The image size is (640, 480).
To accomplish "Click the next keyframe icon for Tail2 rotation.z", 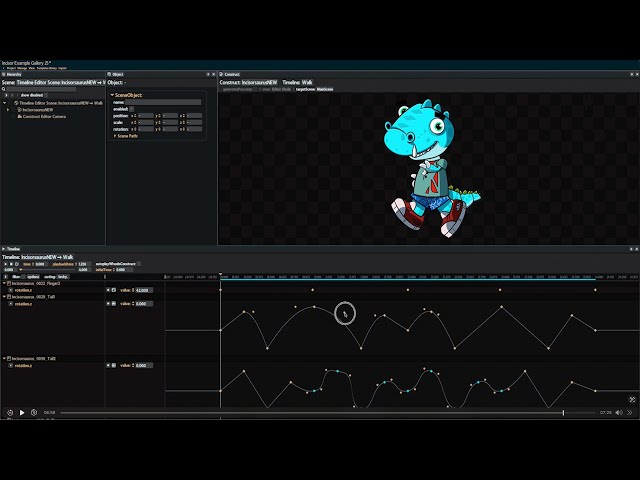I will [113, 365].
